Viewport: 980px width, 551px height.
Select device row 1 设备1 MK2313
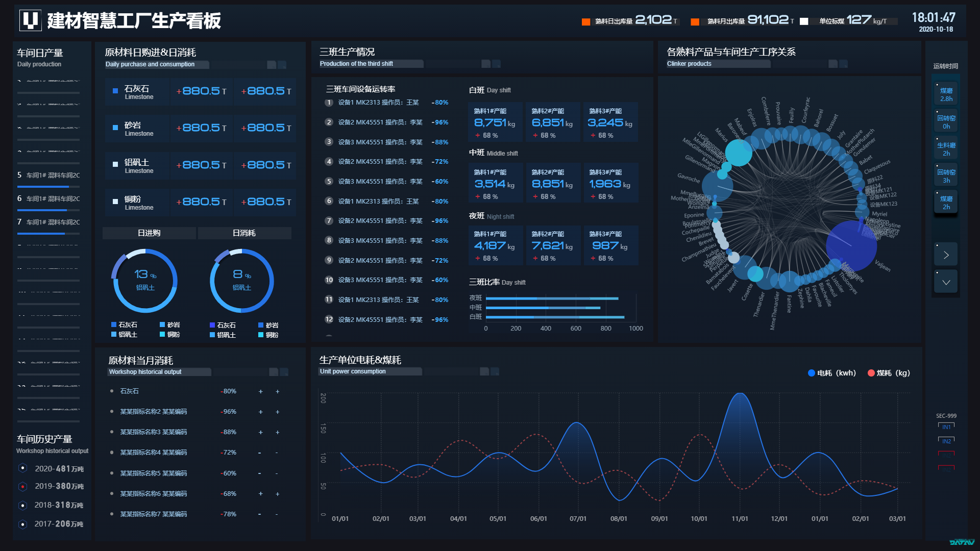pos(378,103)
